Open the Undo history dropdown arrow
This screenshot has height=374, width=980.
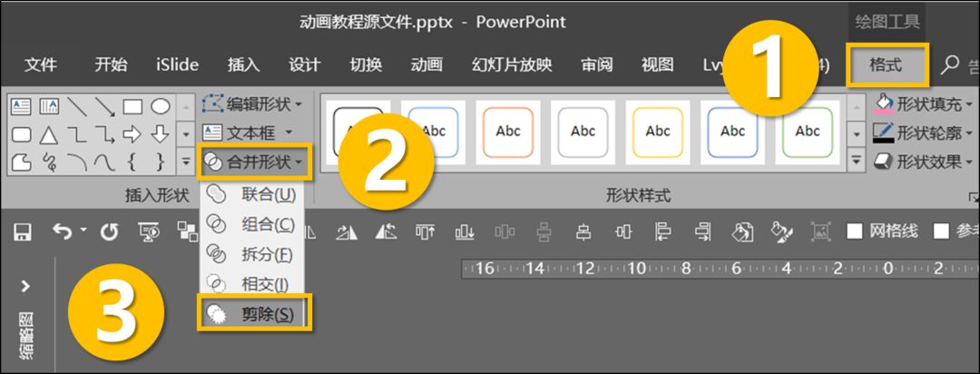click(83, 231)
